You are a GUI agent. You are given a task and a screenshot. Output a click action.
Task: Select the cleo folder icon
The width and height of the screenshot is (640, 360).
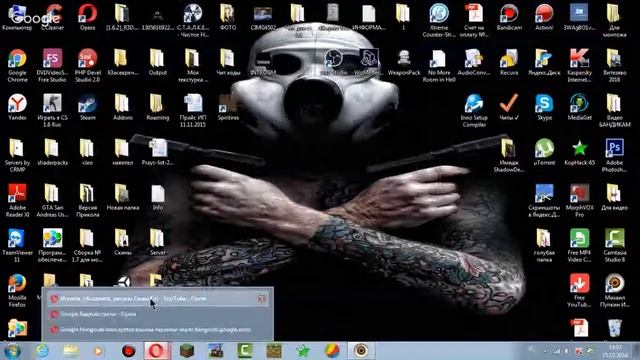87,152
